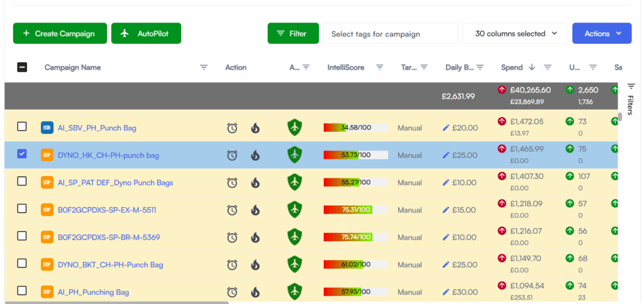Click the IntelliScore bar showing 75.74/100

355,237
